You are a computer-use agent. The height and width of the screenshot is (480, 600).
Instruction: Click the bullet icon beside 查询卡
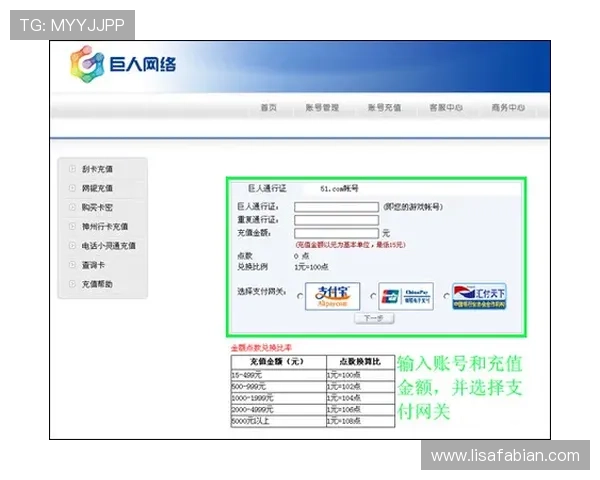coord(72,264)
